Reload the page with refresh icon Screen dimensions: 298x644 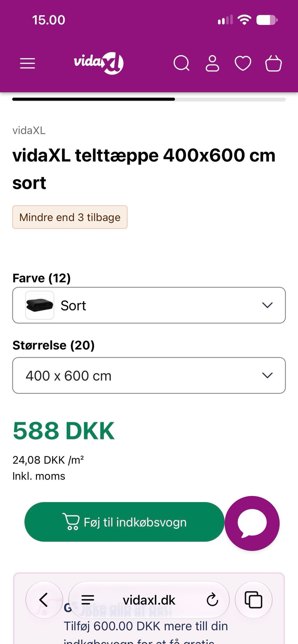tap(212, 600)
